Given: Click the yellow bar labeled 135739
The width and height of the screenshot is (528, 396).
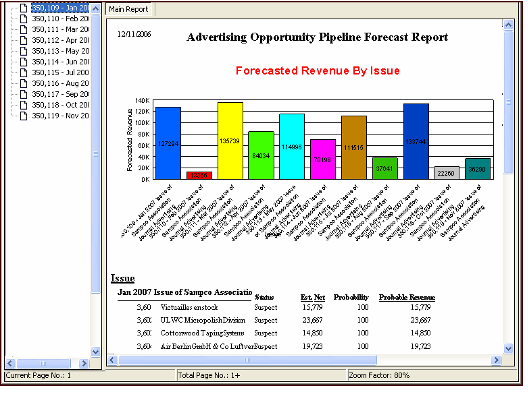Looking at the screenshot, I should point(230,141).
